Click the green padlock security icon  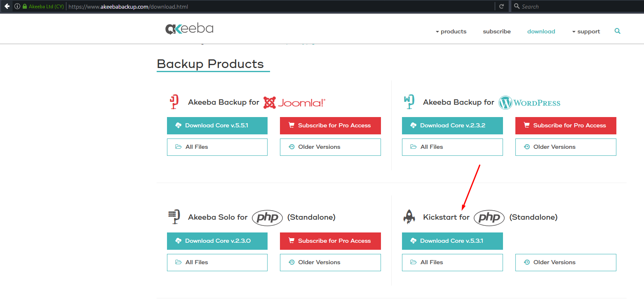[25, 7]
